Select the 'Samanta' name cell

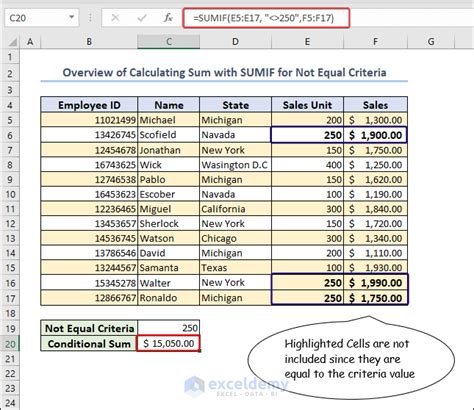tap(169, 268)
